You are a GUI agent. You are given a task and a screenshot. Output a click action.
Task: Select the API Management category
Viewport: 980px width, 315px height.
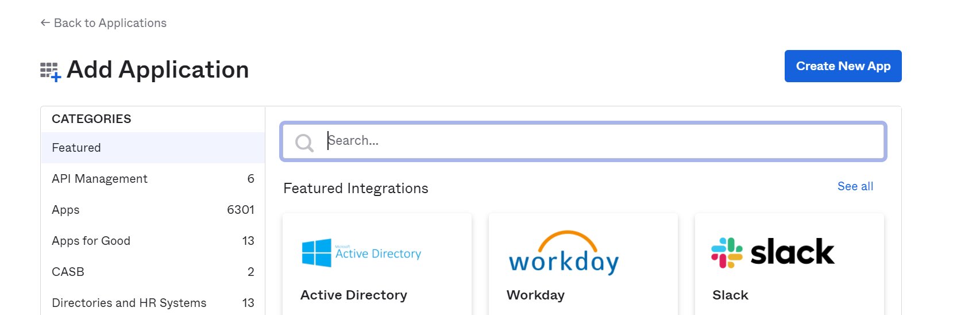point(99,179)
